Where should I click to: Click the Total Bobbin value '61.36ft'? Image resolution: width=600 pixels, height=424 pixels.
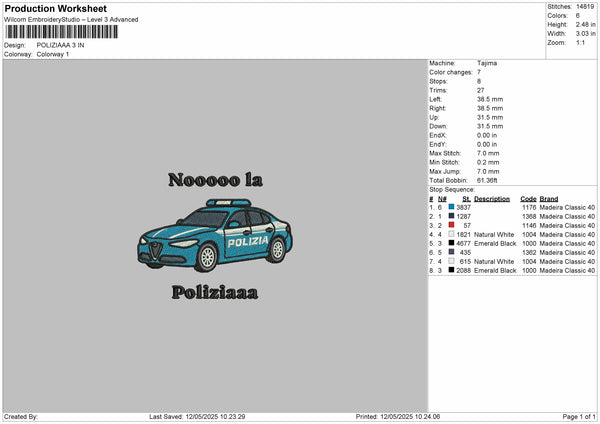click(x=487, y=180)
